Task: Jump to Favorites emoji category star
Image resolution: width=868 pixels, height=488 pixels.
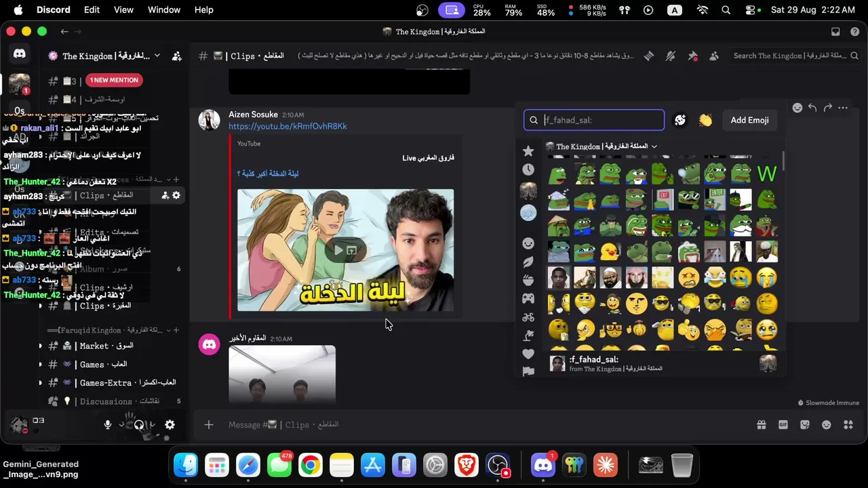Action: (x=528, y=150)
